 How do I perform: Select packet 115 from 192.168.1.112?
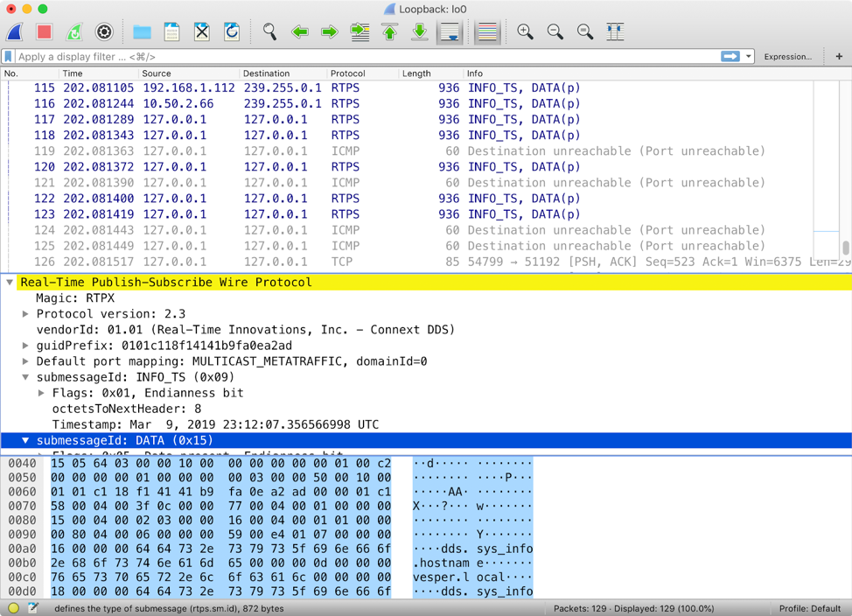pos(407,88)
